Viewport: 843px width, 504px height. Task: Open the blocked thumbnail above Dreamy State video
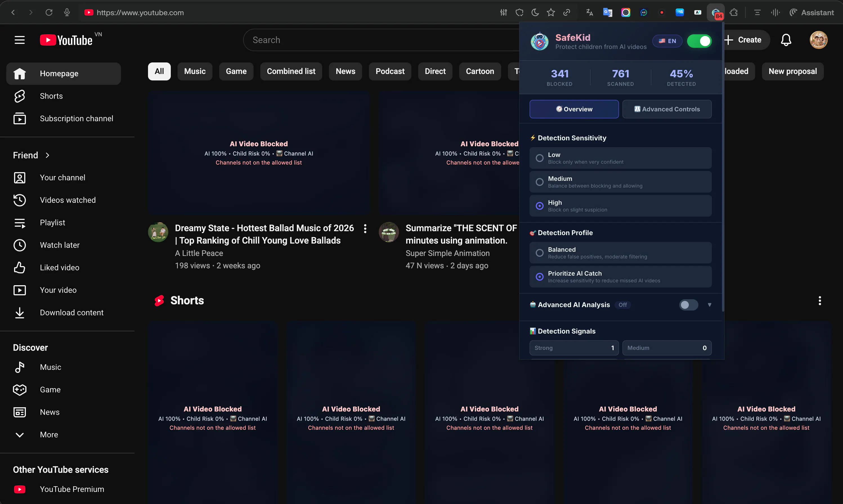(x=259, y=153)
